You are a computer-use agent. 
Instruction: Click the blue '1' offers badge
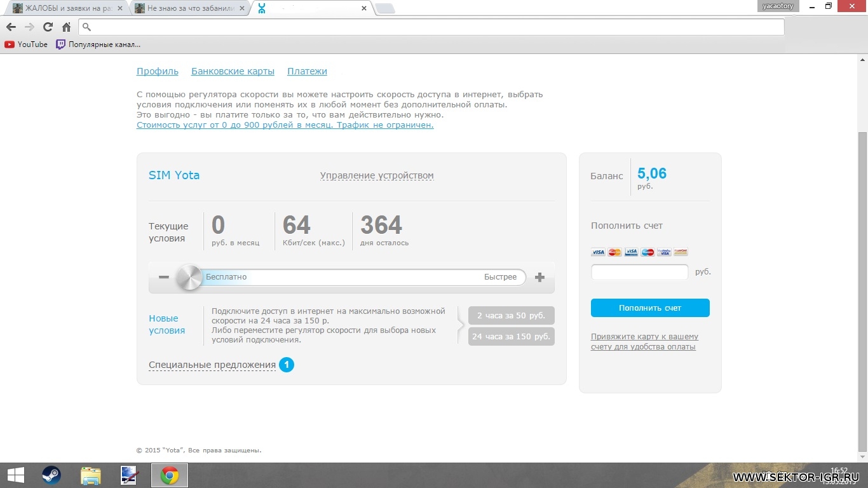287,365
